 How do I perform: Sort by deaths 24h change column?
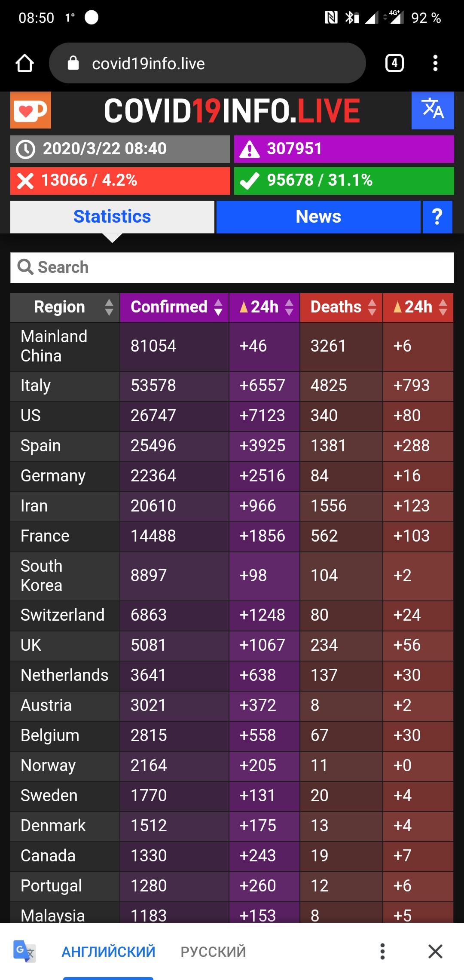pos(418,307)
